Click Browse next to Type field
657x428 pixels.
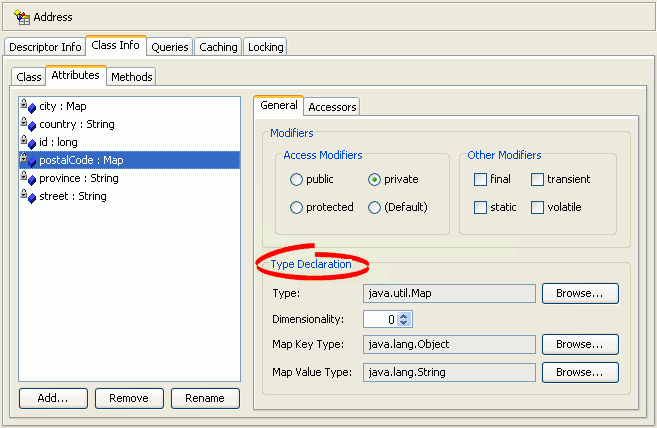click(x=580, y=293)
